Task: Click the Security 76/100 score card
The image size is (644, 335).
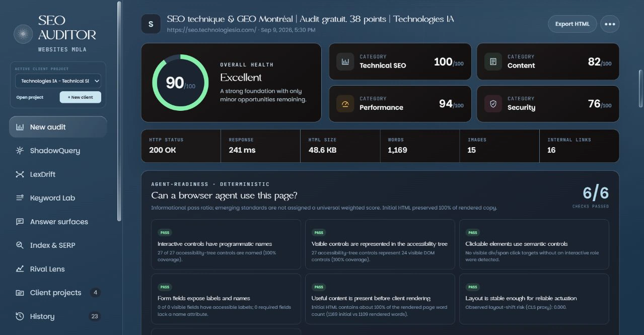Action: (x=548, y=104)
